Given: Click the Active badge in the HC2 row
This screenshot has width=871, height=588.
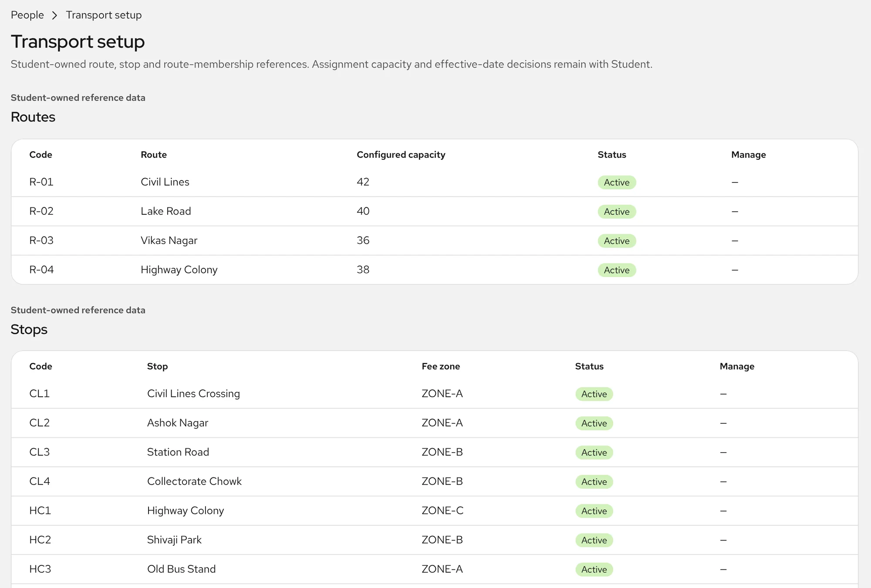Looking at the screenshot, I should [594, 540].
